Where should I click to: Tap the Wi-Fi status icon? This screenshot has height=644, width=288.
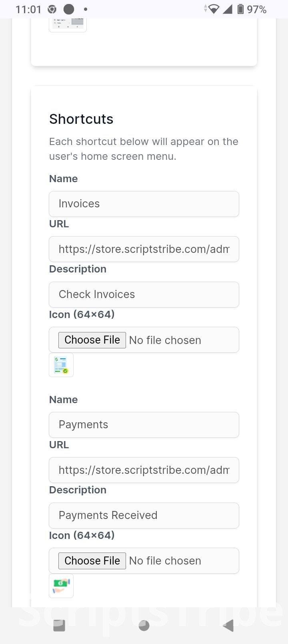click(212, 9)
